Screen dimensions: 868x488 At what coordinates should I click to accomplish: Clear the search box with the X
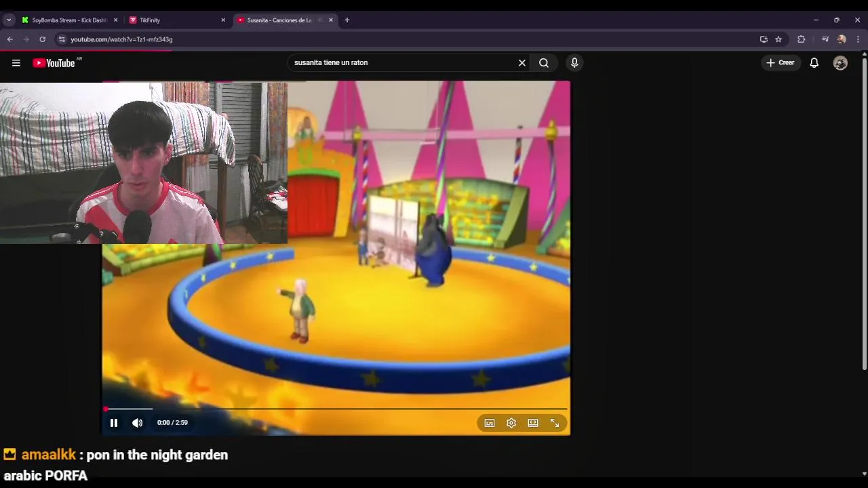[x=522, y=63]
